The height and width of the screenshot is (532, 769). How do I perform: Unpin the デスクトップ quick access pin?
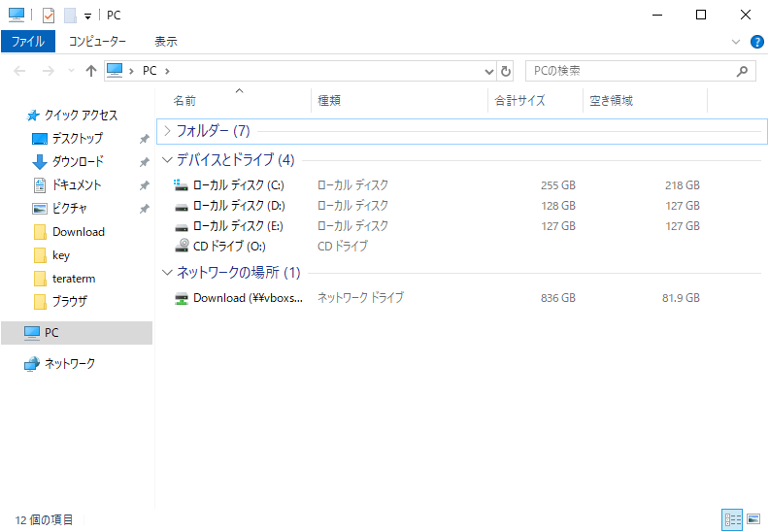click(x=144, y=139)
